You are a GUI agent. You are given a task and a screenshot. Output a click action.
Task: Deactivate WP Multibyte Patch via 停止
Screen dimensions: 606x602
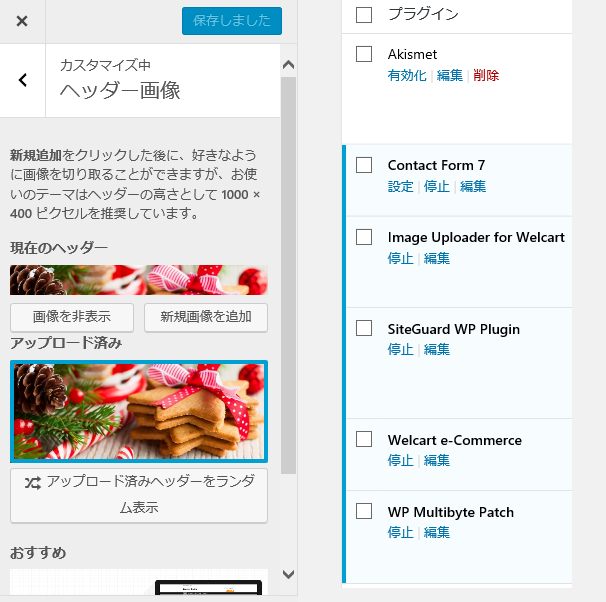[x=401, y=533]
